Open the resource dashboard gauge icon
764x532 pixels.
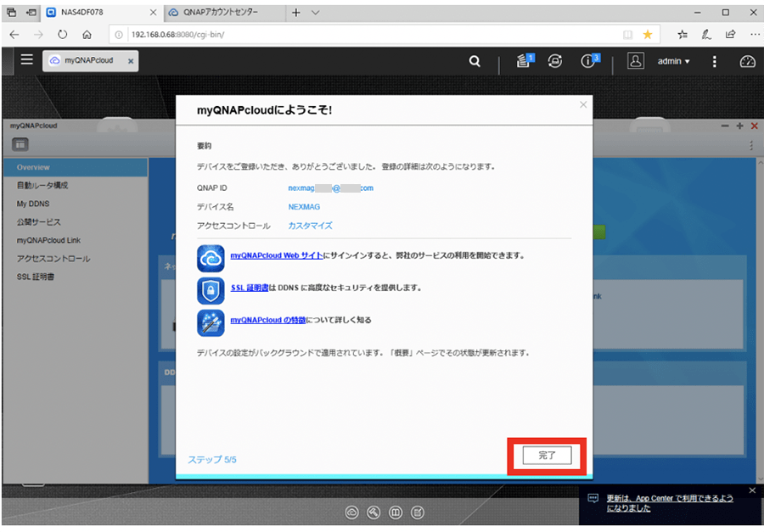click(x=747, y=61)
